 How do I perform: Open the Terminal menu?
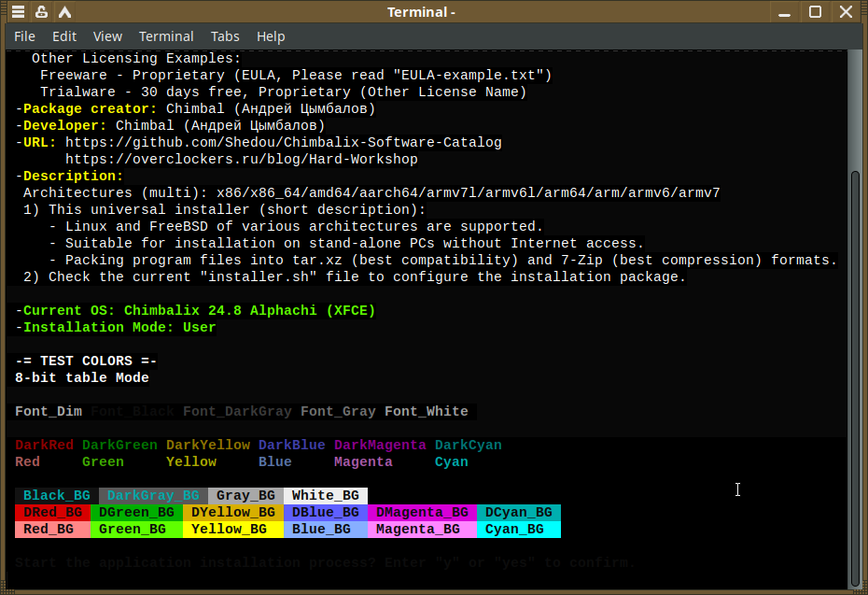[x=166, y=36]
